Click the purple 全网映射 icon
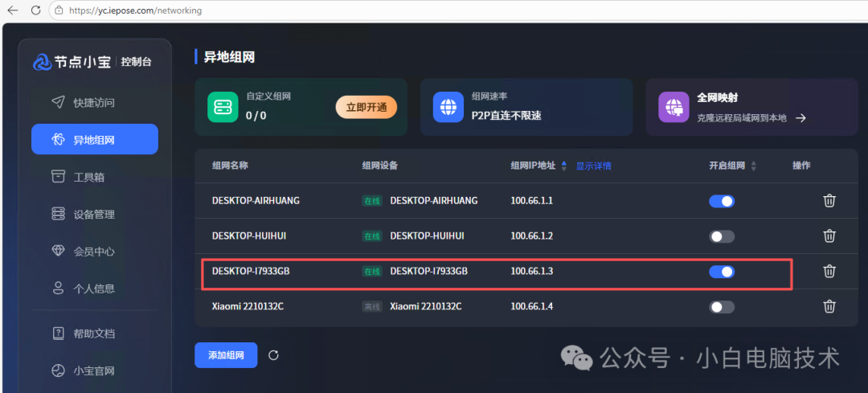This screenshot has width=868, height=393. point(674,107)
